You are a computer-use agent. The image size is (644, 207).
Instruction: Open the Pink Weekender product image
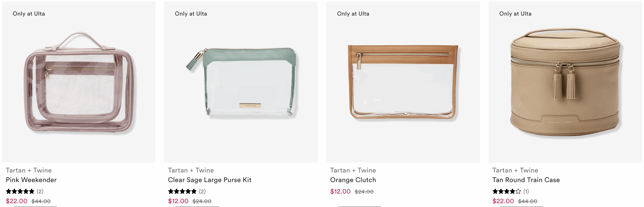[79, 83]
